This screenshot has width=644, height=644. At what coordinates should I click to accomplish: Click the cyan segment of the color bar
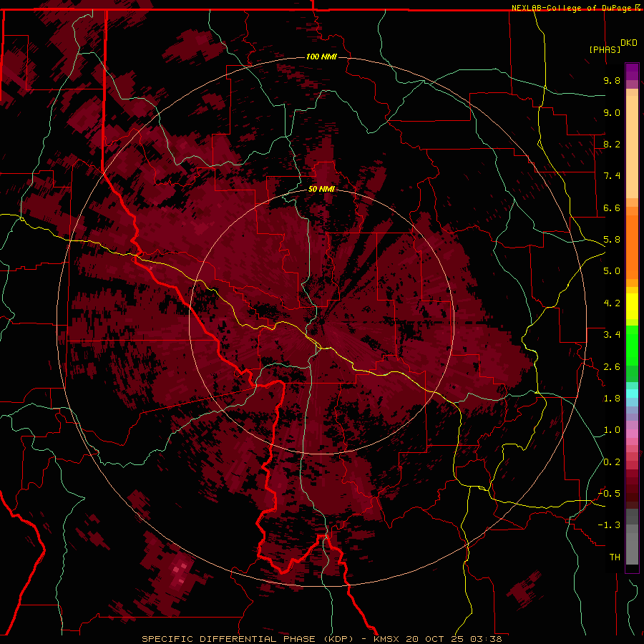[632, 393]
